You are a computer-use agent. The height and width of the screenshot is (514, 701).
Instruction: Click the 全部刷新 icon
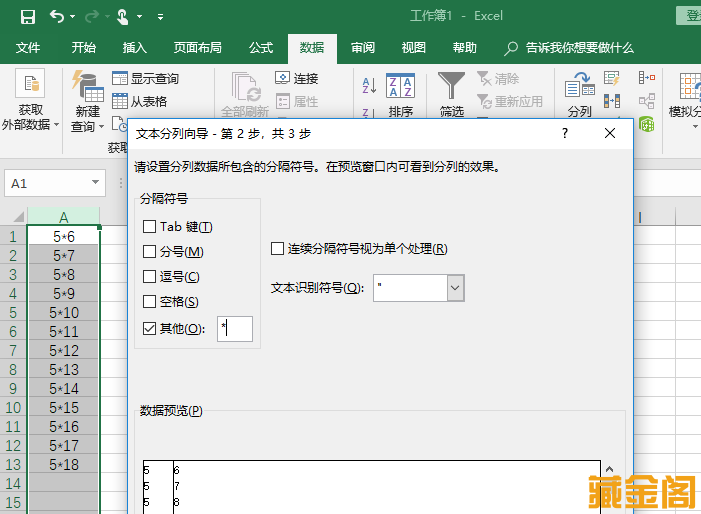[245, 87]
